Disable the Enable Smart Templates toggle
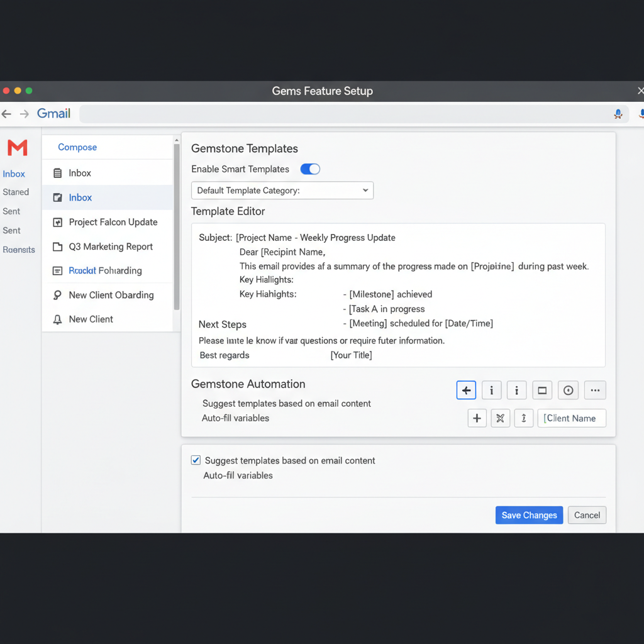 (x=310, y=169)
